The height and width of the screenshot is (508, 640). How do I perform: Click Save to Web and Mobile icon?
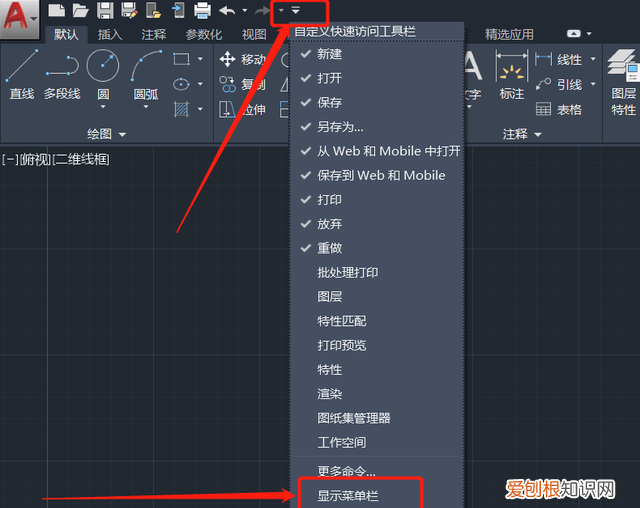178,10
